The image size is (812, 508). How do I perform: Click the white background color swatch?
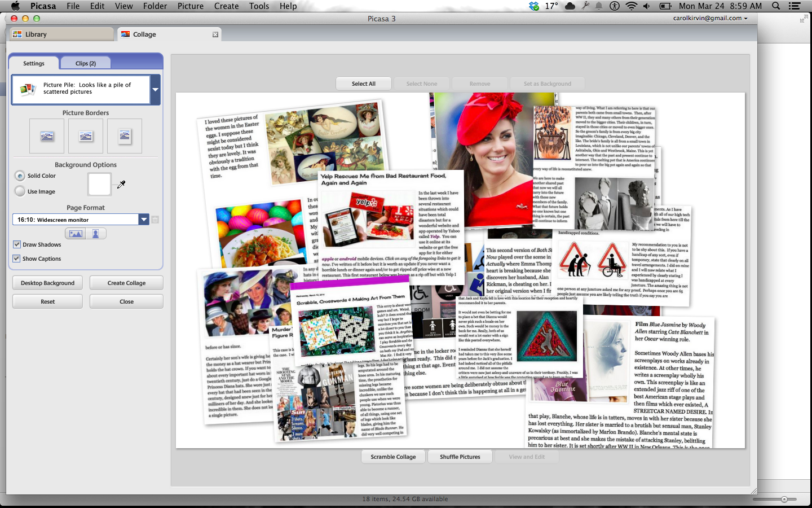pos(100,184)
